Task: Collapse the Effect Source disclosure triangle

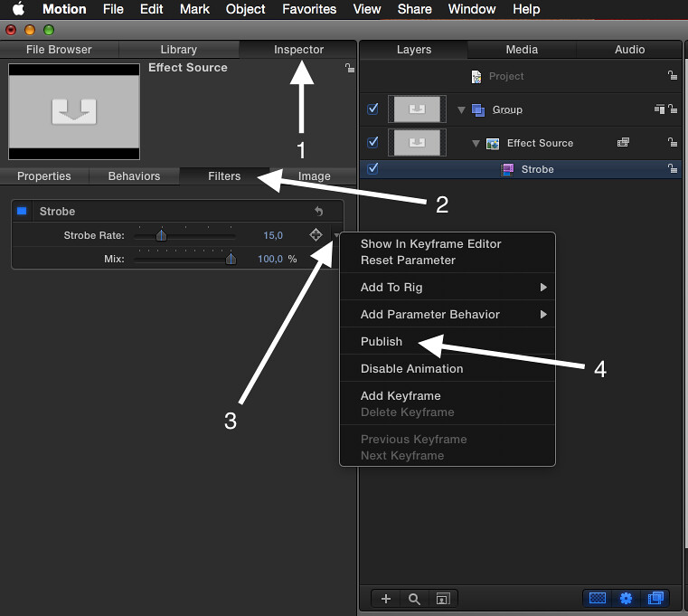Action: point(476,143)
